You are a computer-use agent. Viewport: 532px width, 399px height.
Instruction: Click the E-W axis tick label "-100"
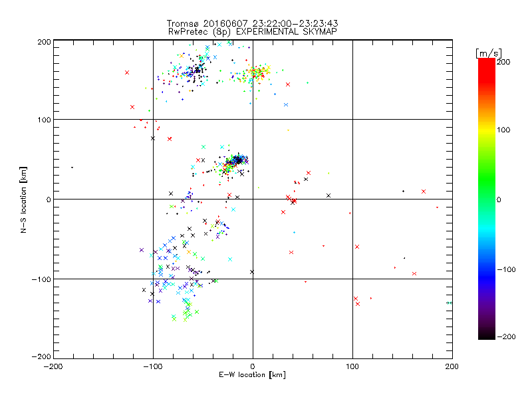(x=153, y=366)
